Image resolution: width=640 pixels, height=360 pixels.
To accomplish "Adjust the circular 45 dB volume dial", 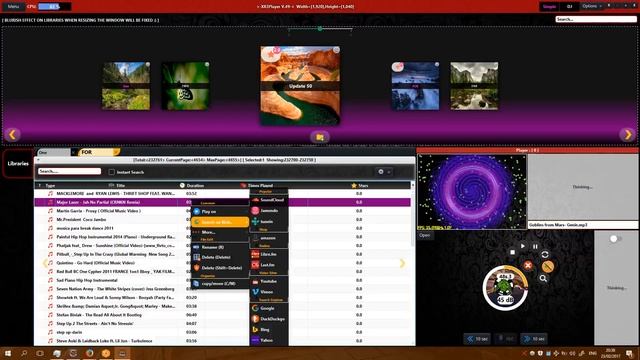I will 505,288.
